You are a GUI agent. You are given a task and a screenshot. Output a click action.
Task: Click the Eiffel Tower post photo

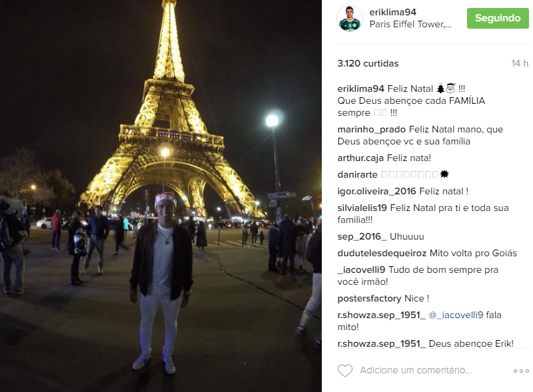pos(161,196)
